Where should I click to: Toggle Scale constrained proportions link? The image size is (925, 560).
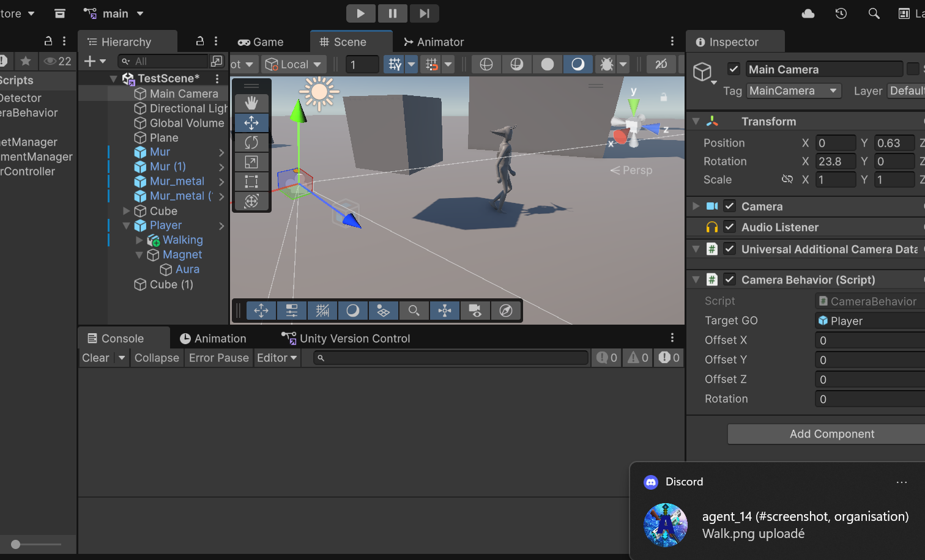[x=787, y=179]
